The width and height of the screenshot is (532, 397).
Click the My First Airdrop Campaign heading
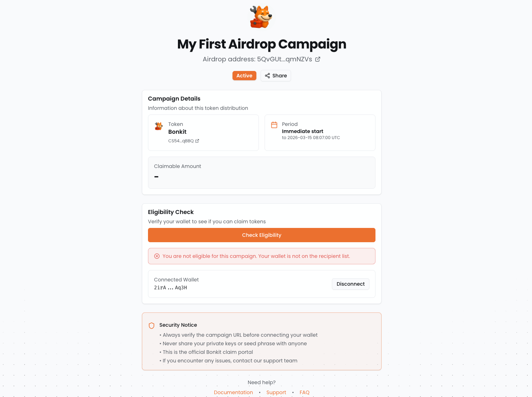pos(262,44)
